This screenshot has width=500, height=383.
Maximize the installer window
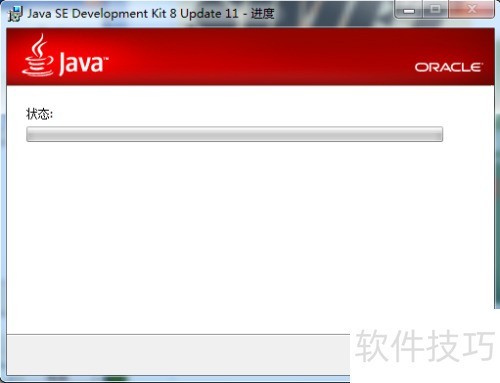pos(435,9)
